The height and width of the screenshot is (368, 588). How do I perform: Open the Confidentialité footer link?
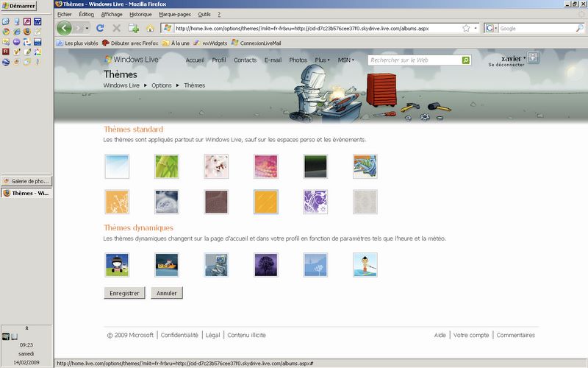[x=179, y=335]
